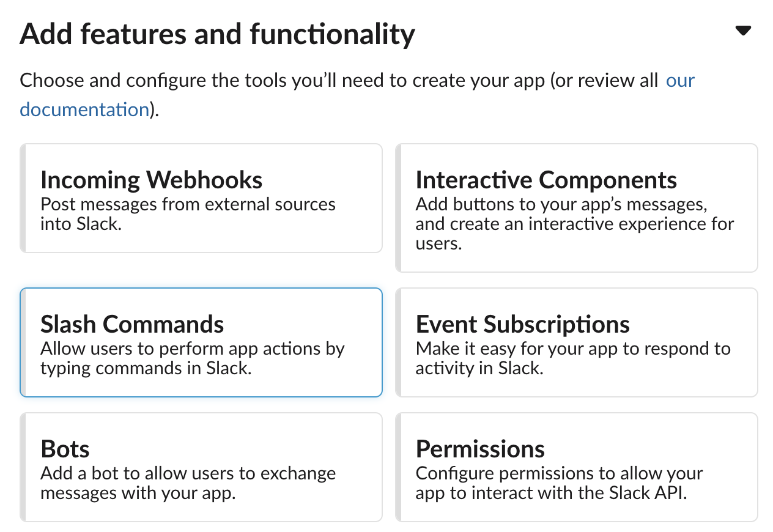This screenshot has width=773, height=532.
Task: Select the Interactive Components card title
Action: pyautogui.click(x=546, y=180)
